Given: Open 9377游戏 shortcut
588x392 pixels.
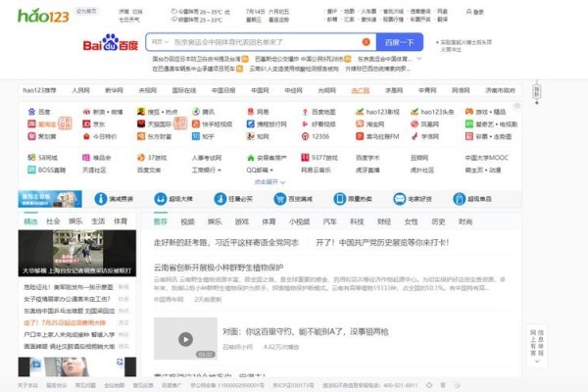Looking at the screenshot, I should pyautogui.click(x=319, y=158).
